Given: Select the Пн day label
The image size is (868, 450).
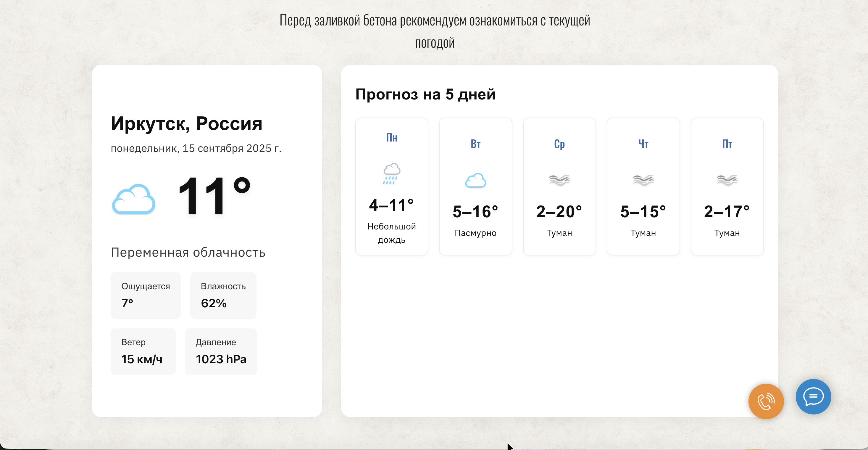Looking at the screenshot, I should click(391, 138).
